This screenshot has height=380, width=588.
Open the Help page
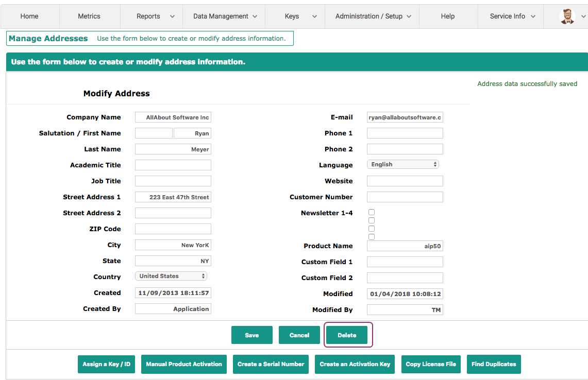447,16
